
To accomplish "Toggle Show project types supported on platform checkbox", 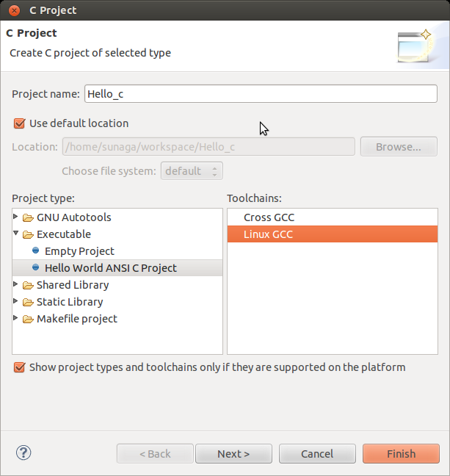I will (x=19, y=367).
